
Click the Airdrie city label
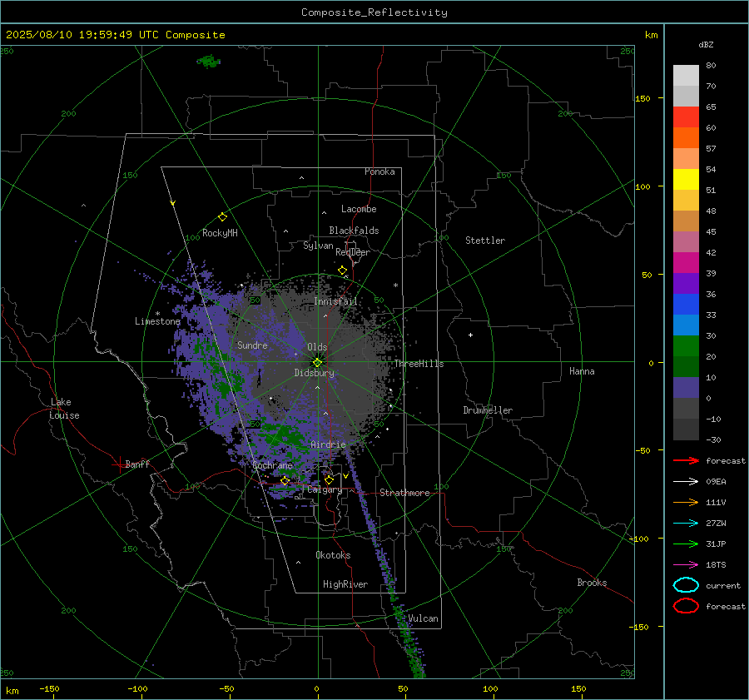(x=328, y=444)
